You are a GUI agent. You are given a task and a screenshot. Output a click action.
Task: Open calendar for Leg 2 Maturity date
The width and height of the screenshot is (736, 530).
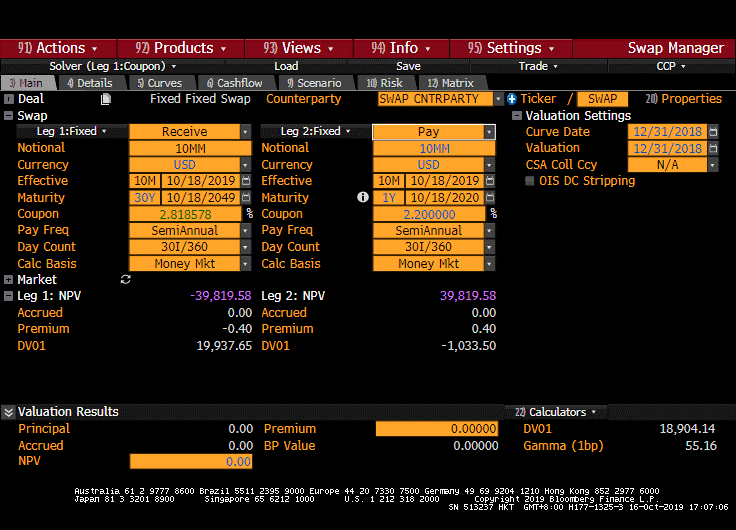(490, 197)
